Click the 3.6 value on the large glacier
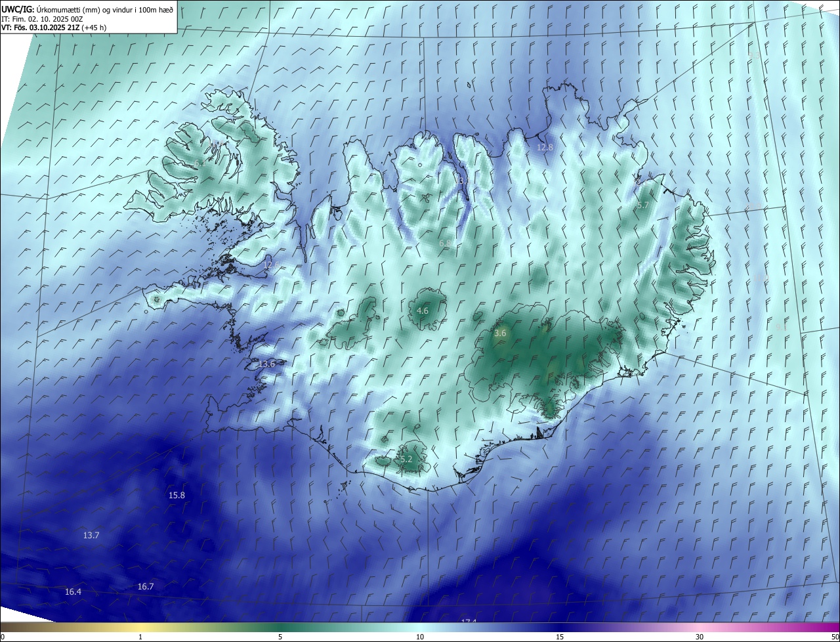 500,333
